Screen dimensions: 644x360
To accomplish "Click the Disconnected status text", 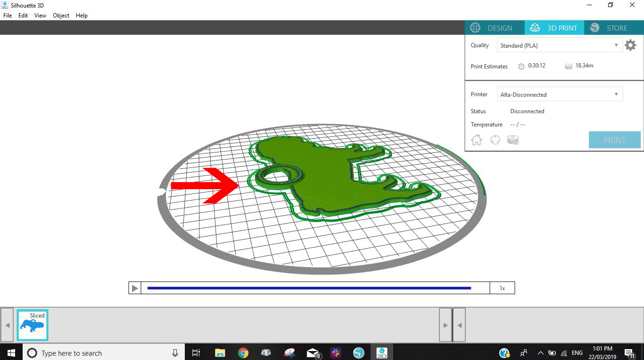I will [527, 111].
